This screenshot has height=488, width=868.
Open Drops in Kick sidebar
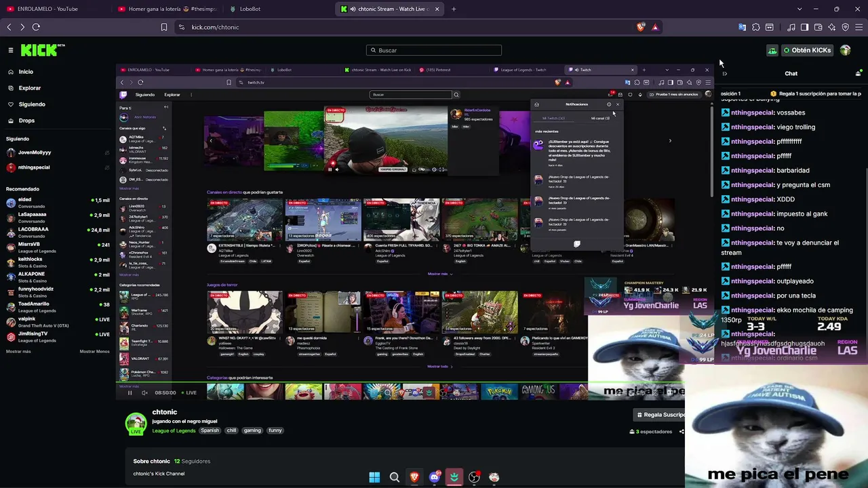pos(26,121)
